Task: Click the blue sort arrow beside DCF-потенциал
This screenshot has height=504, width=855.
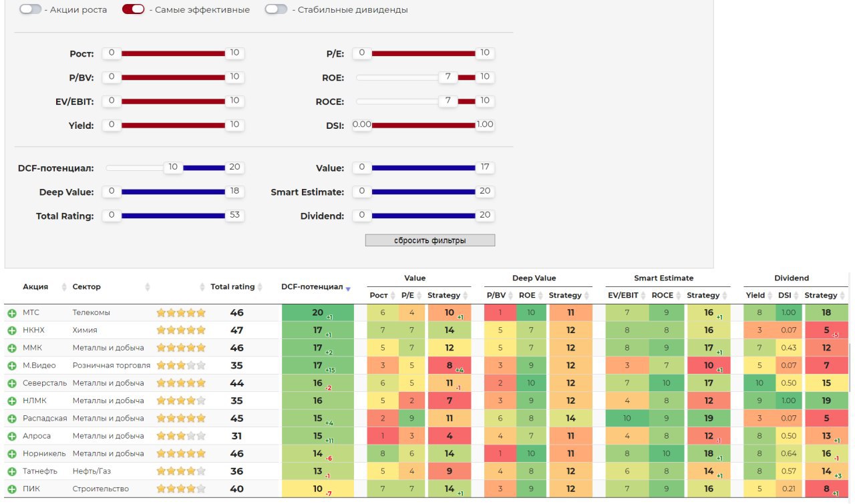Action: pyautogui.click(x=348, y=288)
